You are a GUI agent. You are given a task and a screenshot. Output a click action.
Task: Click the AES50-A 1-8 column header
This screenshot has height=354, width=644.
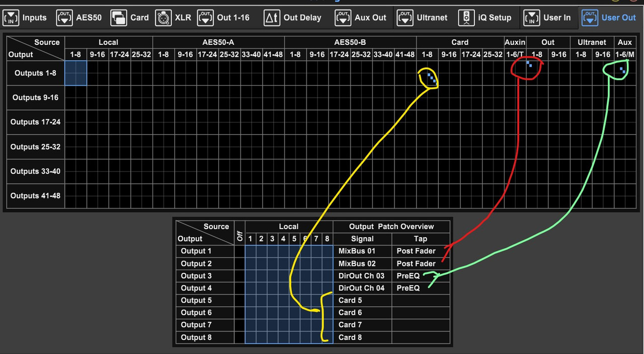(x=164, y=54)
